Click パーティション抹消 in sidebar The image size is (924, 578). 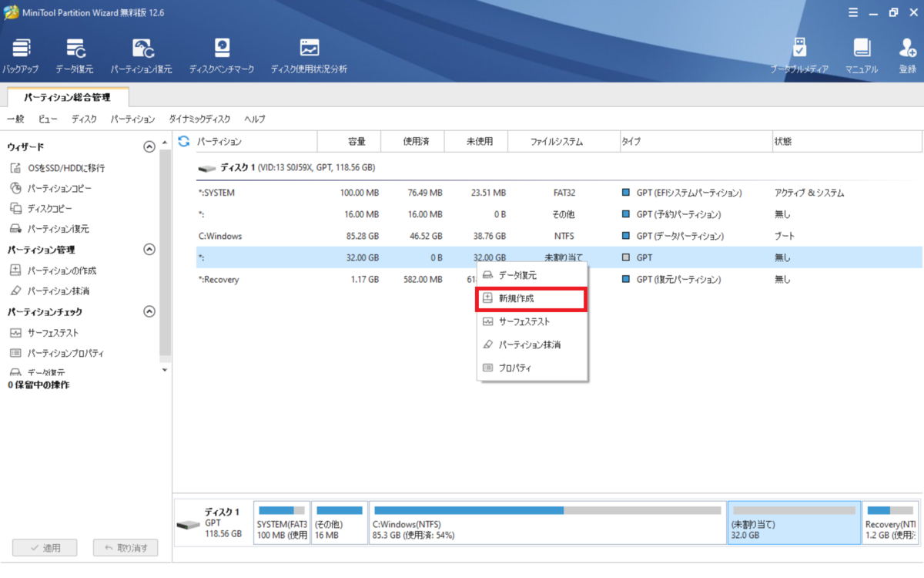[x=50, y=291]
